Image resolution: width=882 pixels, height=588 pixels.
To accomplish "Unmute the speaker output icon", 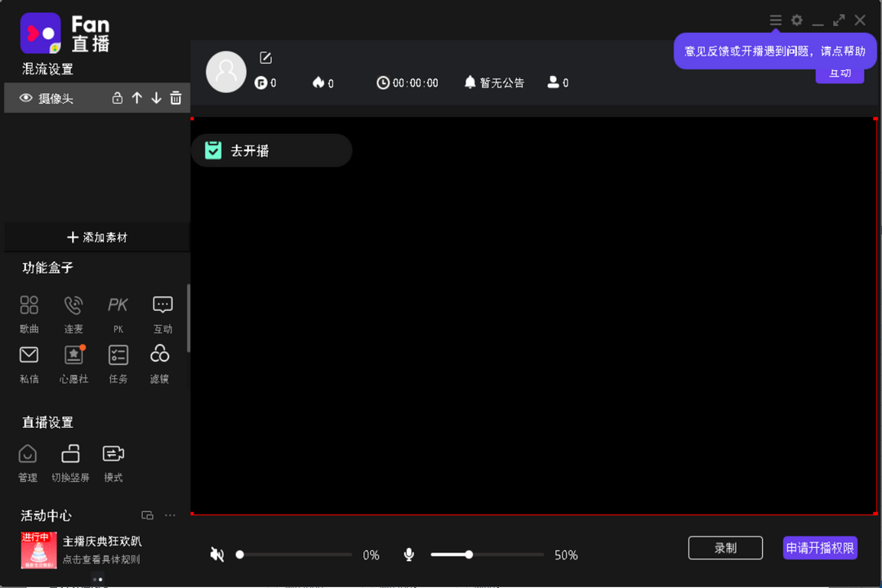I will (216, 555).
